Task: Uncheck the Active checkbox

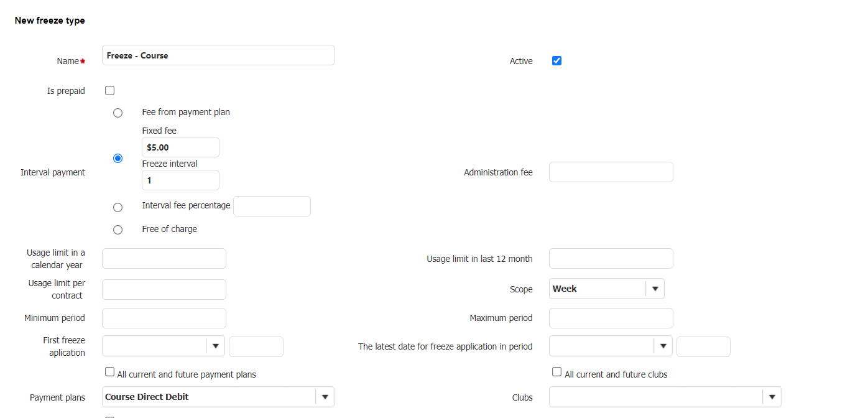Action: (556, 61)
